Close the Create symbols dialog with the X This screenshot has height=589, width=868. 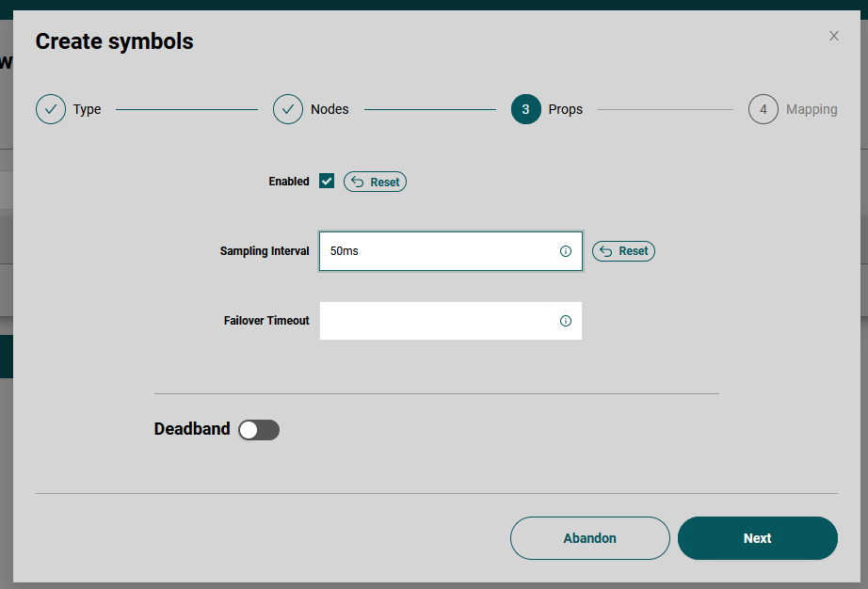click(x=833, y=36)
